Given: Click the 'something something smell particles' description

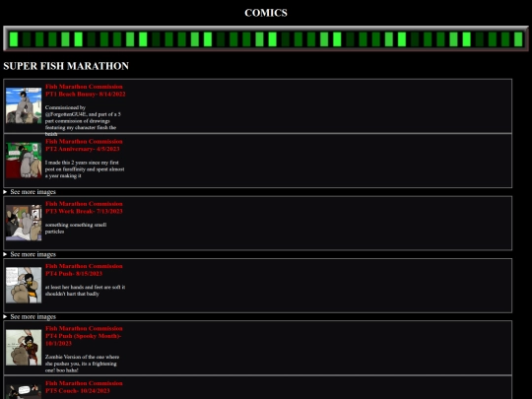Looking at the screenshot, I should [x=76, y=228].
